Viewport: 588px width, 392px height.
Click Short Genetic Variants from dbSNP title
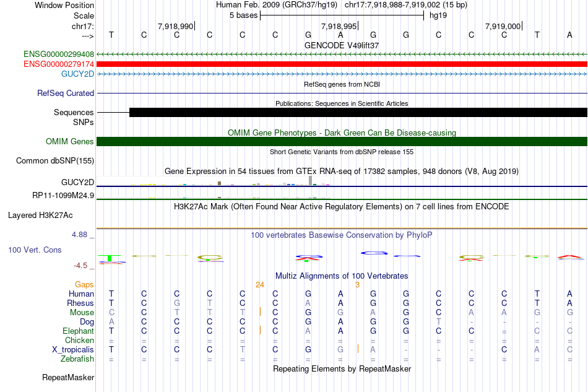342,152
